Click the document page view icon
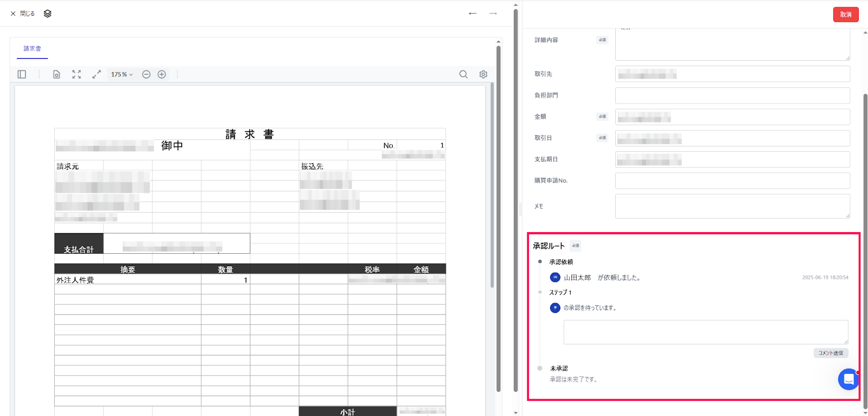Image resolution: width=868 pixels, height=416 pixels. click(56, 74)
